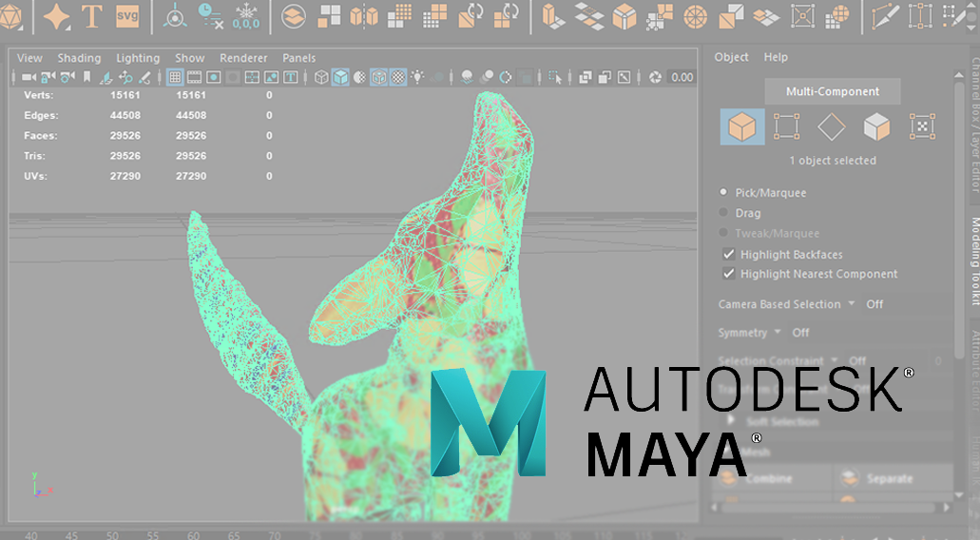Select Edge selection mode diamond icon
This screenshot has height=540, width=980.
coord(832,126)
